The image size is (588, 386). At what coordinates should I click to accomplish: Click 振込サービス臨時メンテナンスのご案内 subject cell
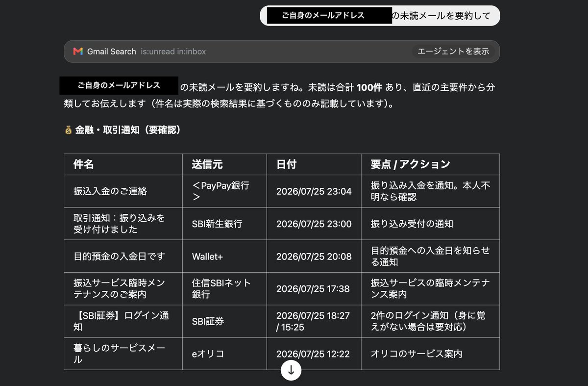(x=123, y=288)
